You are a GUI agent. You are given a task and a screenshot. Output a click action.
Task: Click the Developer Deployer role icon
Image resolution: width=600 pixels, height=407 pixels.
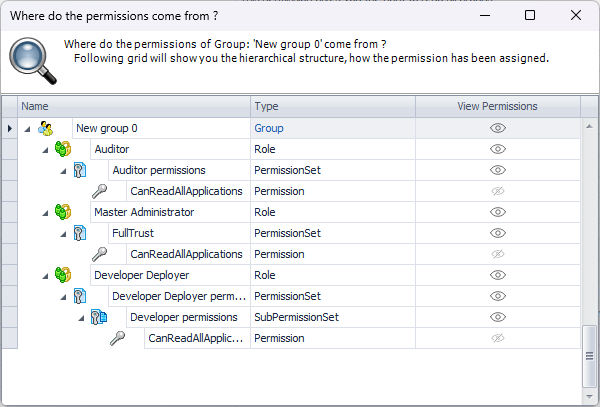[x=63, y=275]
